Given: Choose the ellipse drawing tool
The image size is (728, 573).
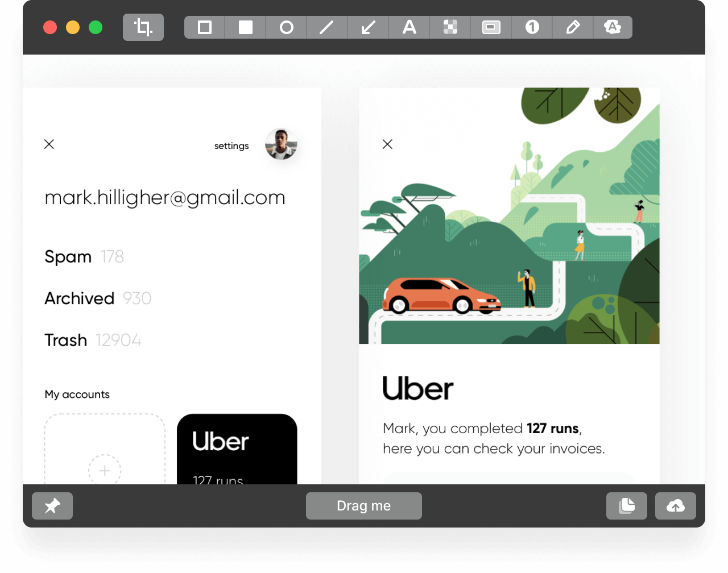Looking at the screenshot, I should (287, 27).
